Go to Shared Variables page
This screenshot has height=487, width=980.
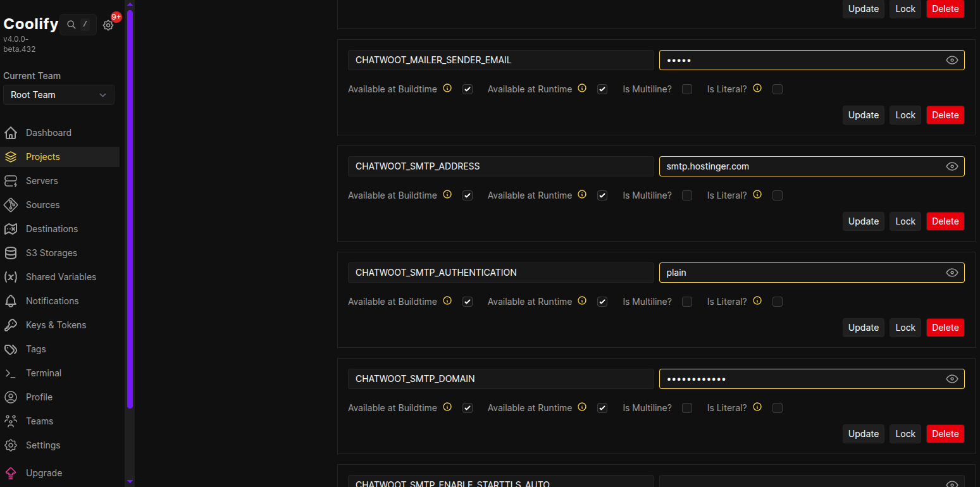[61, 277]
